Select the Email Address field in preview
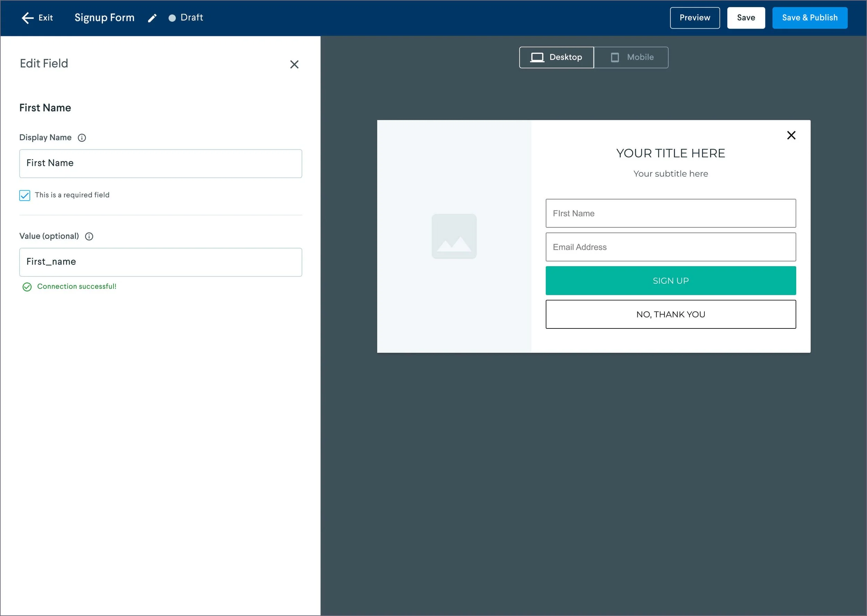The width and height of the screenshot is (867, 616). [x=670, y=247]
